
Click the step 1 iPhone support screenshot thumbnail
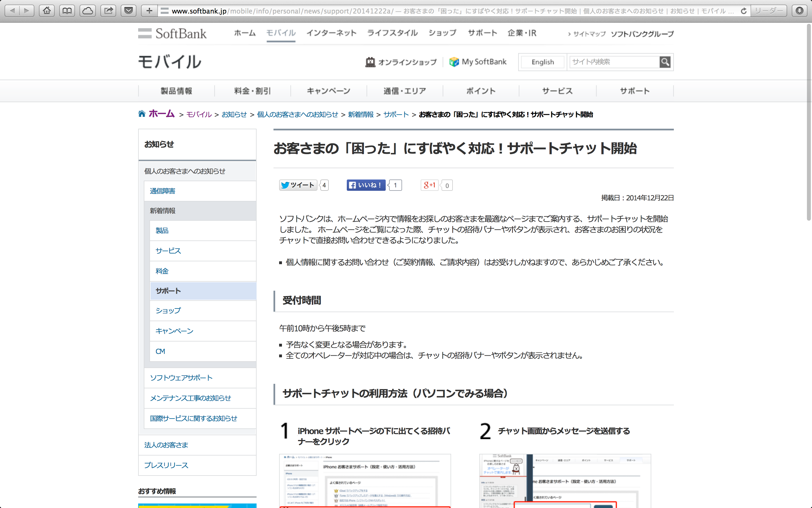365,481
